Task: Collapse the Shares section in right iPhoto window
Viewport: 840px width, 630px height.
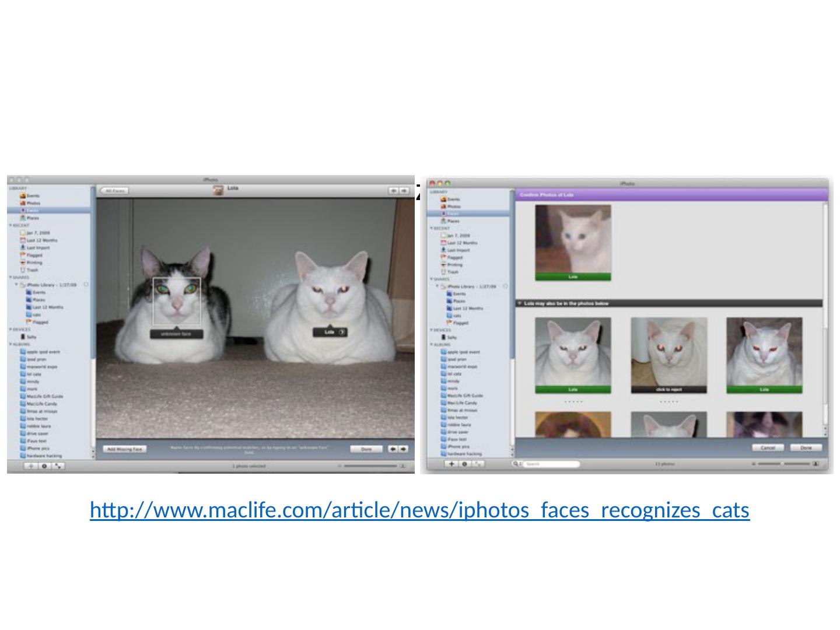Action: 431,279
